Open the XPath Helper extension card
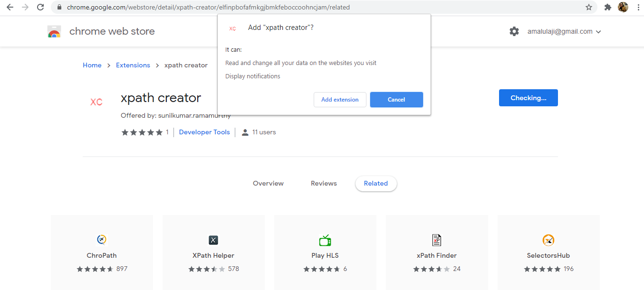Image resolution: width=644 pixels, height=290 pixels. coord(213,253)
